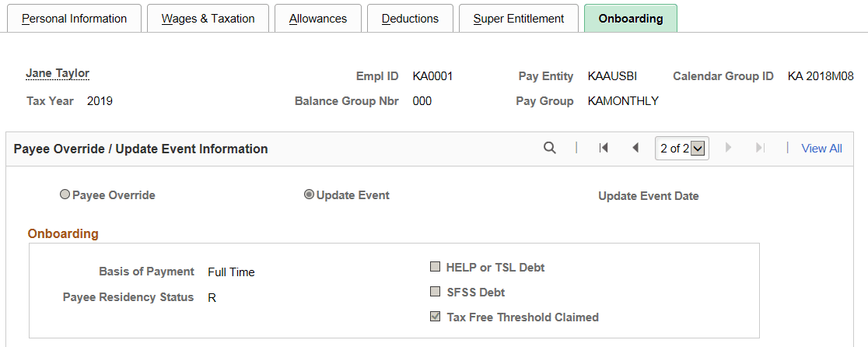Click the next row arrow icon

729,148
